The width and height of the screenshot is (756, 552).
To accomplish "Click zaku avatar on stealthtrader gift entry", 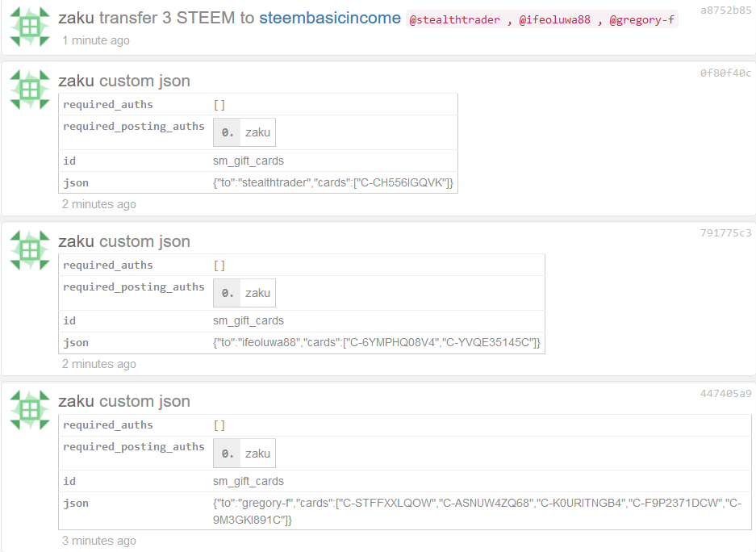I will (x=30, y=90).
